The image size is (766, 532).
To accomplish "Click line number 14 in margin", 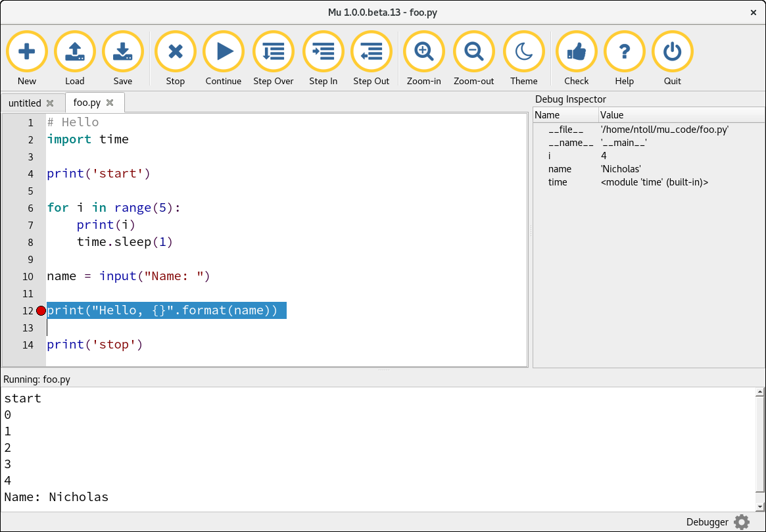I will click(28, 345).
